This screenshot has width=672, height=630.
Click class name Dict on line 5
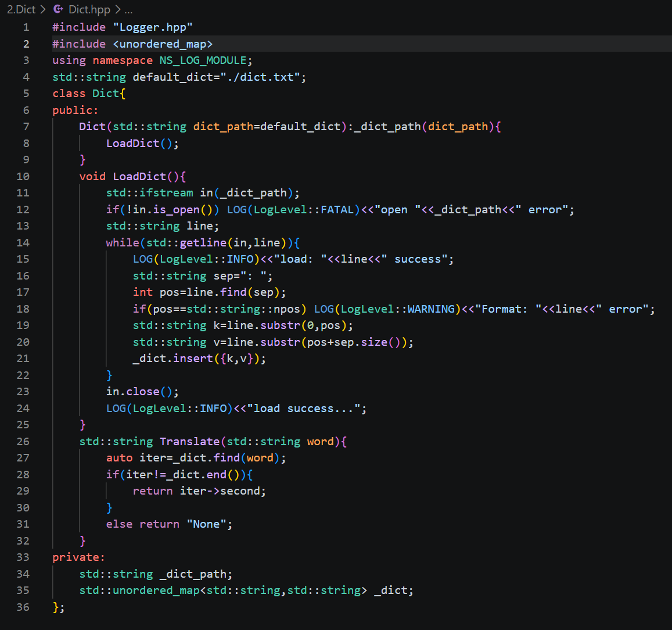[x=106, y=94]
